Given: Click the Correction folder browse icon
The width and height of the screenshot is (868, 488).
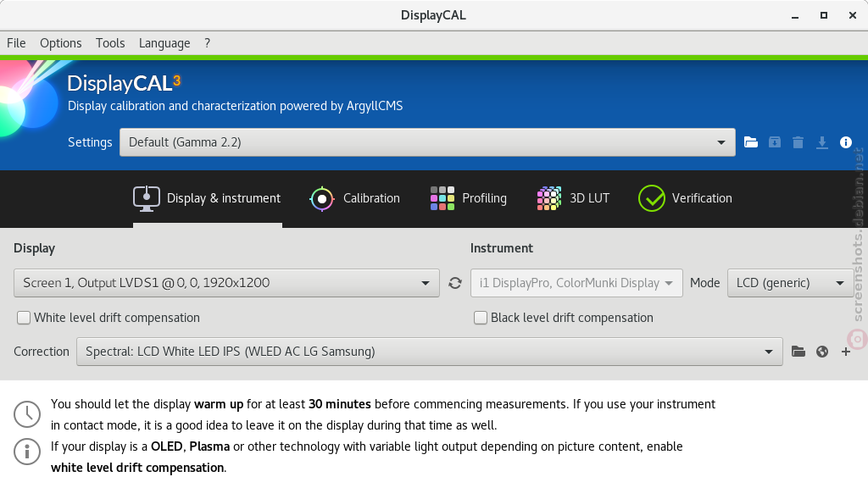Looking at the screenshot, I should coord(798,352).
